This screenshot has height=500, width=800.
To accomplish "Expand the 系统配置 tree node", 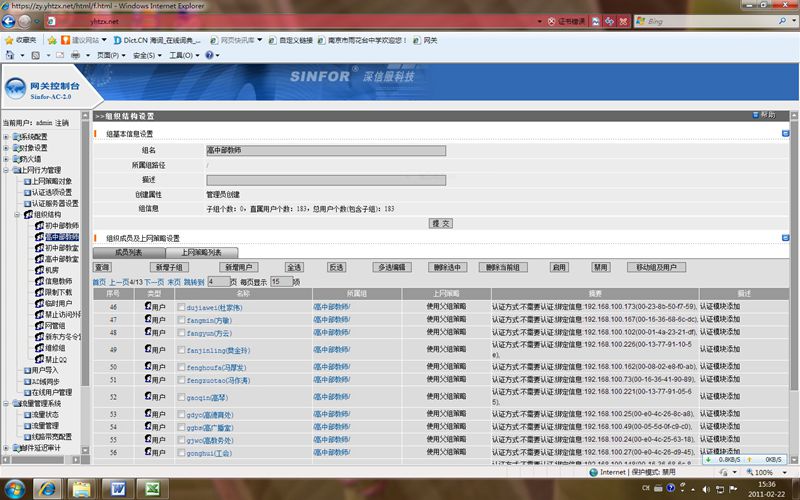I will 6,137.
